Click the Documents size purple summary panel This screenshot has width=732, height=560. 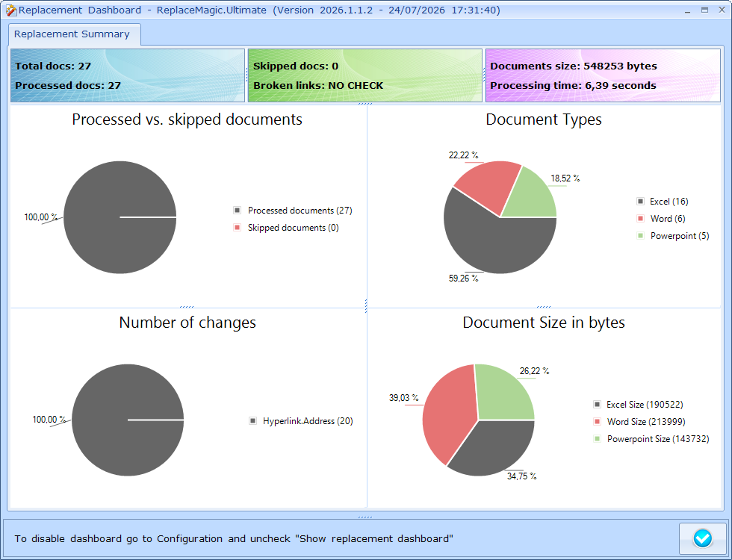tap(603, 75)
